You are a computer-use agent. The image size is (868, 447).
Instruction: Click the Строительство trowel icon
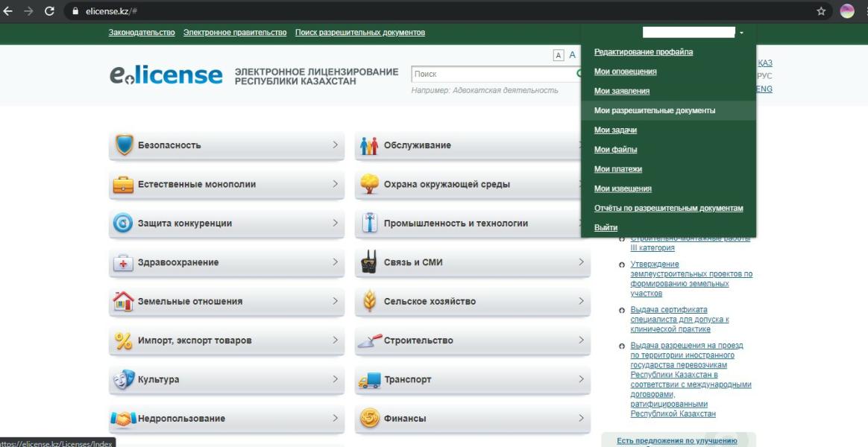[369, 340]
